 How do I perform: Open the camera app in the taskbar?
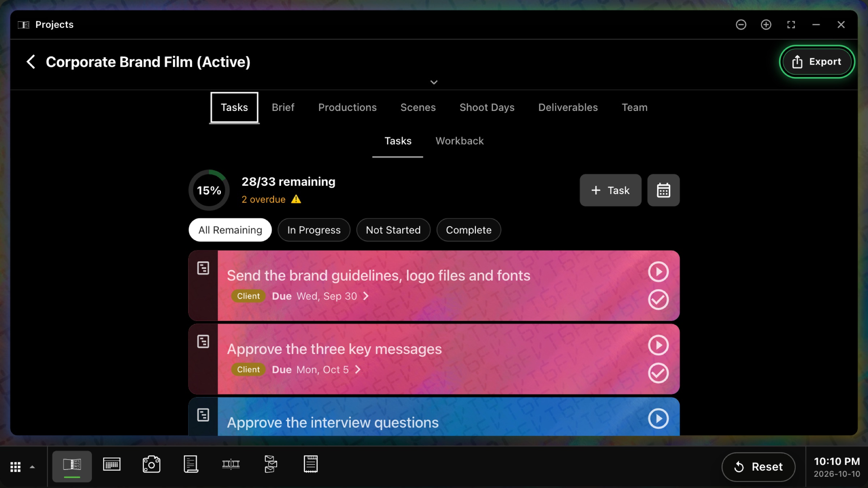pyautogui.click(x=152, y=465)
